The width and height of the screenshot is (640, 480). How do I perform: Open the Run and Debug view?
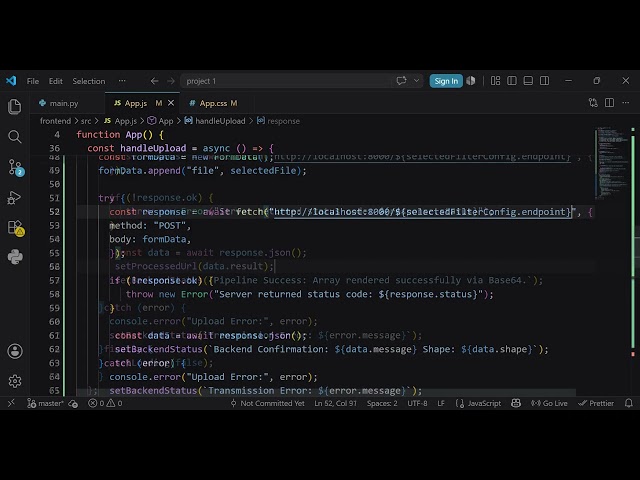coord(15,198)
